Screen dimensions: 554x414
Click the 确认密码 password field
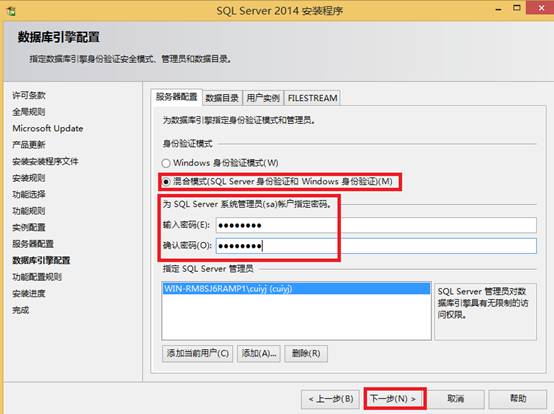(376, 246)
